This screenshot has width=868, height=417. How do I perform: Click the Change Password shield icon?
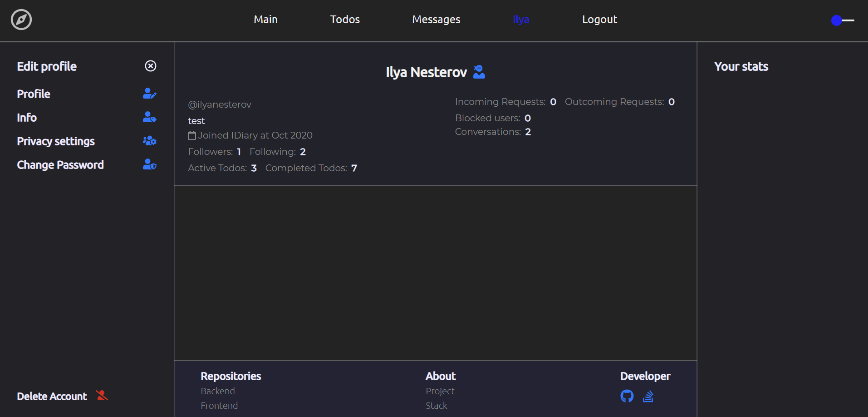tap(150, 164)
